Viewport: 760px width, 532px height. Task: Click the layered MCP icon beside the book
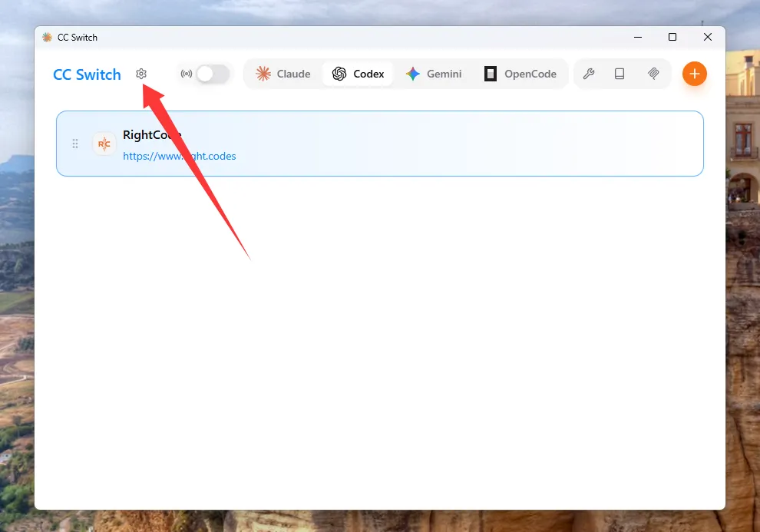(x=653, y=74)
